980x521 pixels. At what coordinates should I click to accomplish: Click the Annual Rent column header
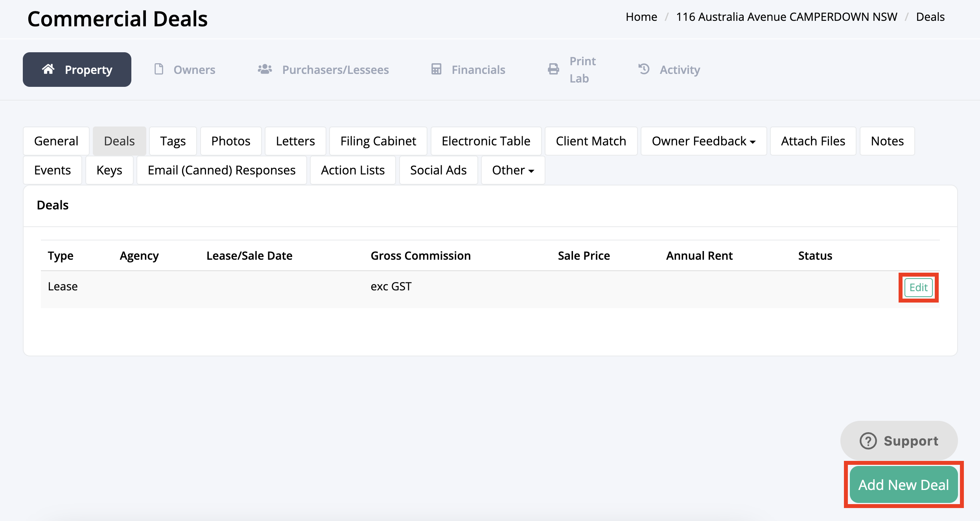(x=699, y=255)
